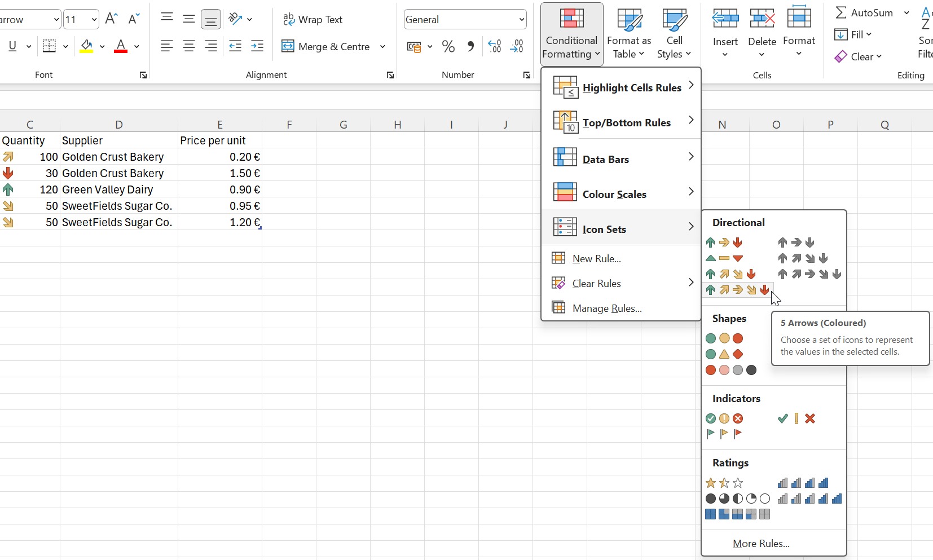Choose the 3 Arrows (Grey) icon set
This screenshot has height=560, width=933.
click(796, 242)
